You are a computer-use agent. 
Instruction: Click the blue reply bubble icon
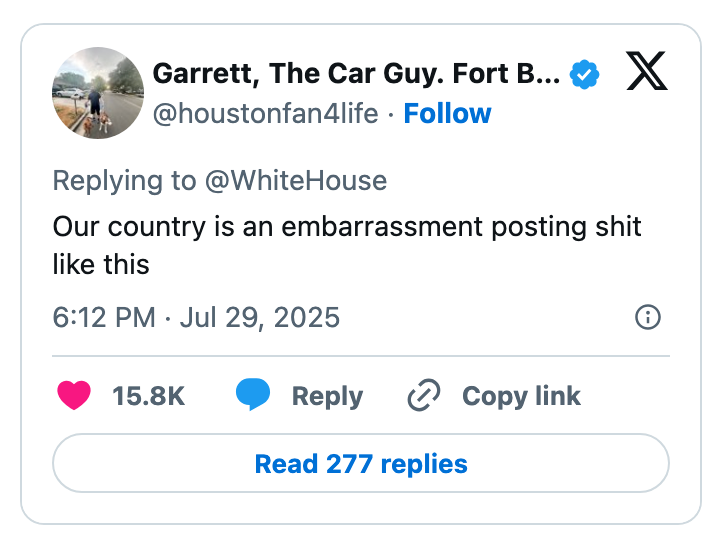coord(253,396)
